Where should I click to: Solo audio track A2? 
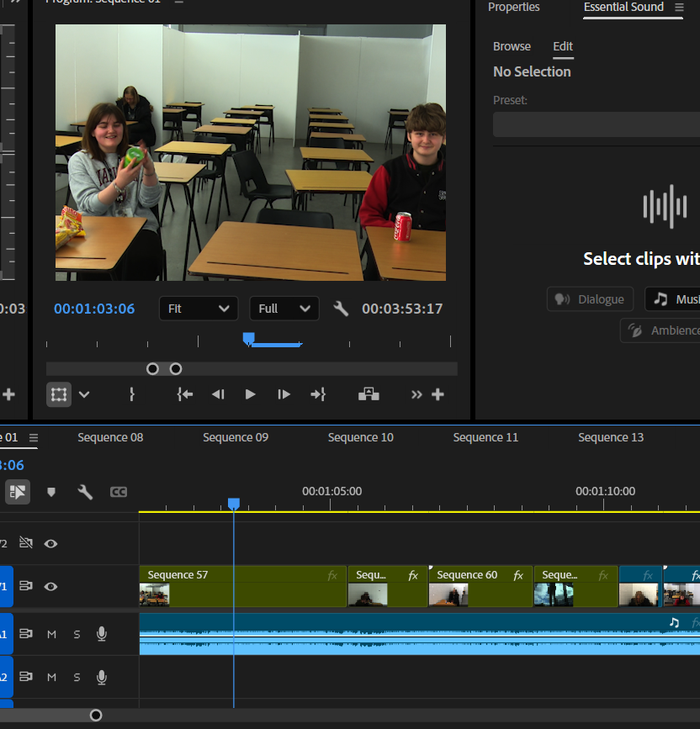click(x=77, y=678)
